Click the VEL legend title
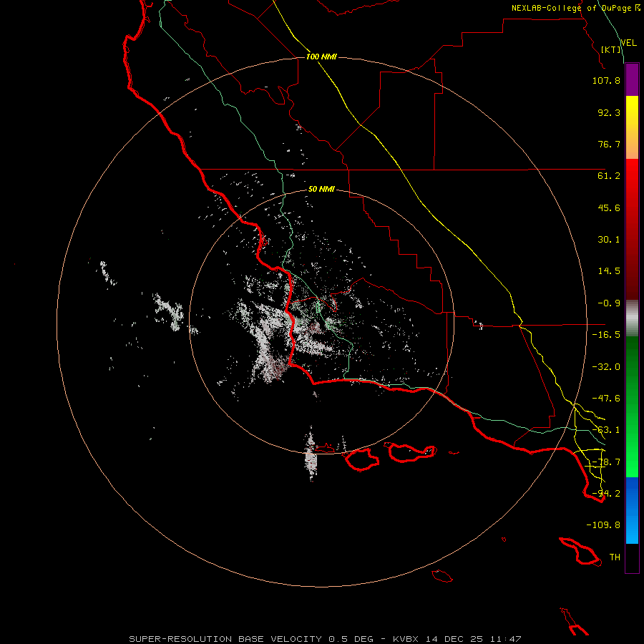The image size is (644, 644). 629,43
